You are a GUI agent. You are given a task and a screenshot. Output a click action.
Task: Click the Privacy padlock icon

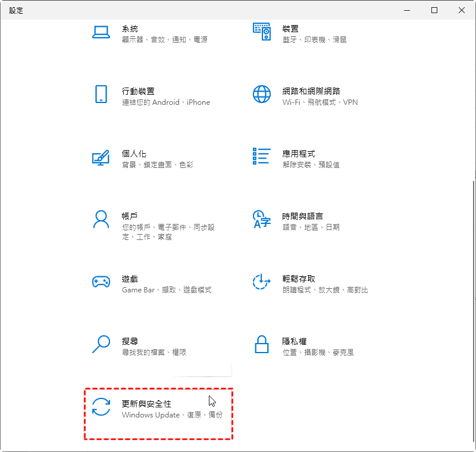tap(262, 344)
